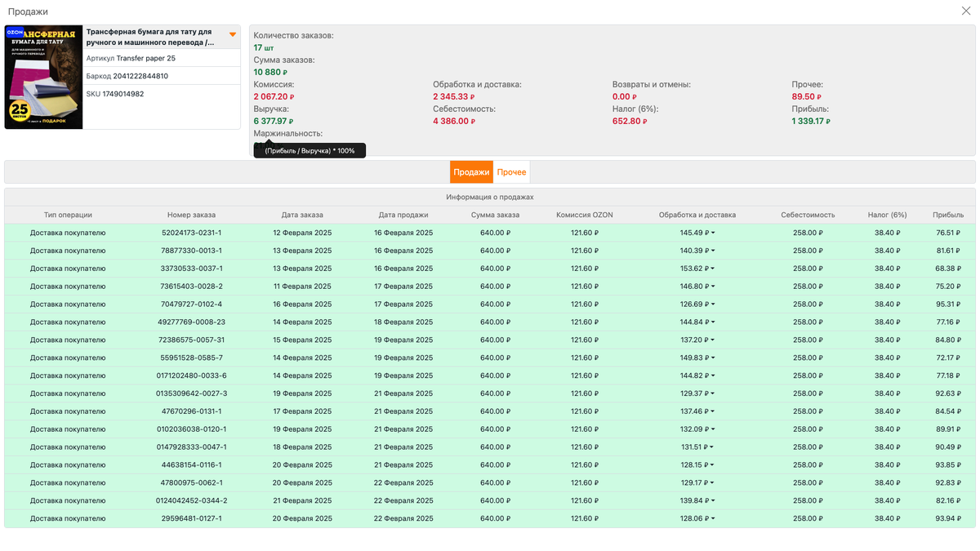Click the profit total 1 339.17 ₽
The image size is (980, 551).
point(811,121)
